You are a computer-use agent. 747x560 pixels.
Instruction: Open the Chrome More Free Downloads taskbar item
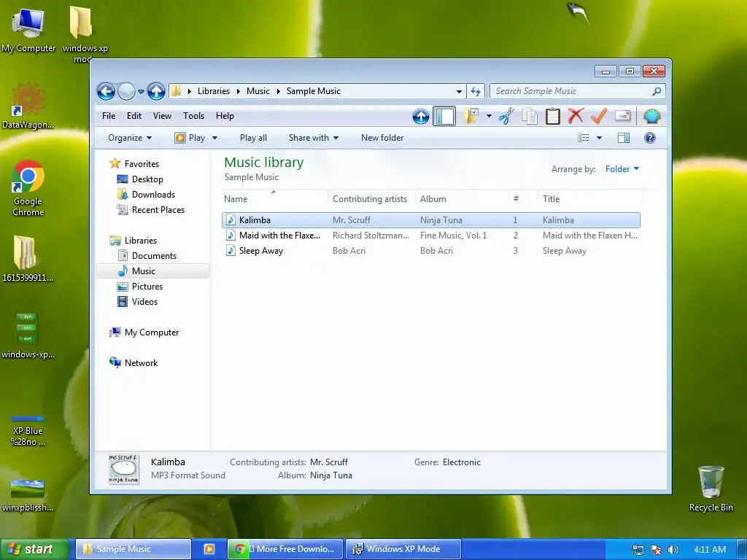click(x=285, y=549)
